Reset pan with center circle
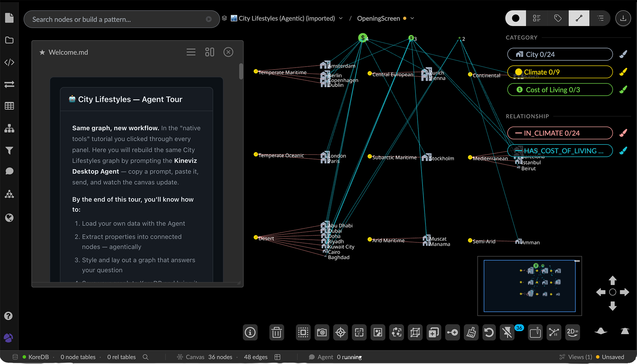 [x=612, y=292]
